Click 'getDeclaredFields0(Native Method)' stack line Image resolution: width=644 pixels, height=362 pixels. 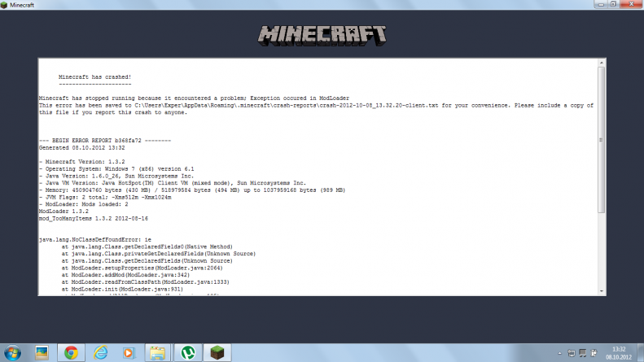147,246
